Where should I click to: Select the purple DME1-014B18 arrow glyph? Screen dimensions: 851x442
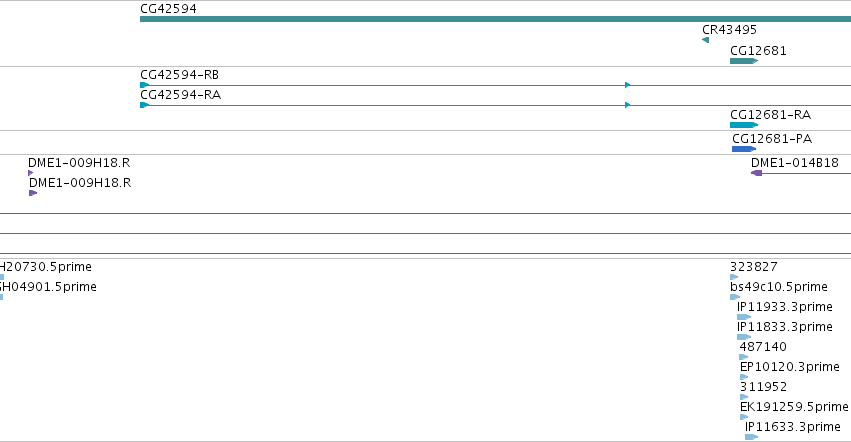pyautogui.click(x=757, y=173)
